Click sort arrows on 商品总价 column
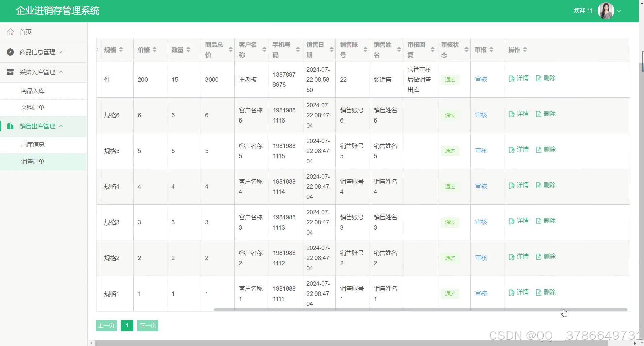This screenshot has width=644, height=346. (231, 50)
